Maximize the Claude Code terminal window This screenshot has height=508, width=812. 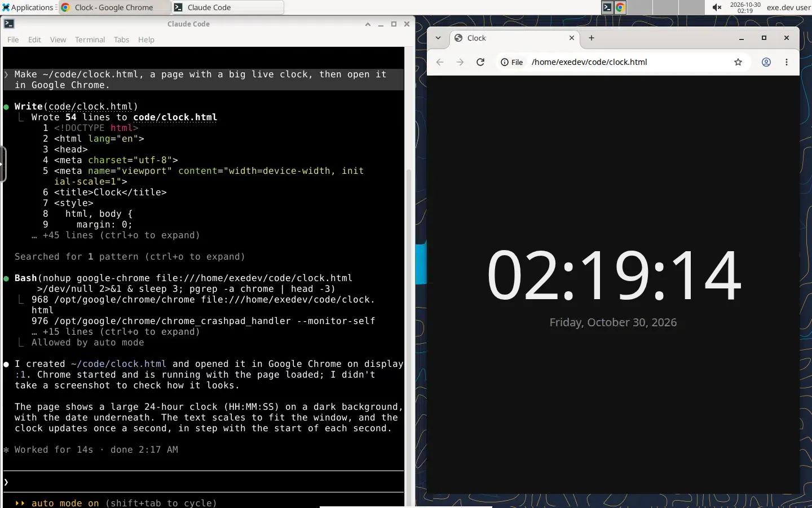pos(394,24)
